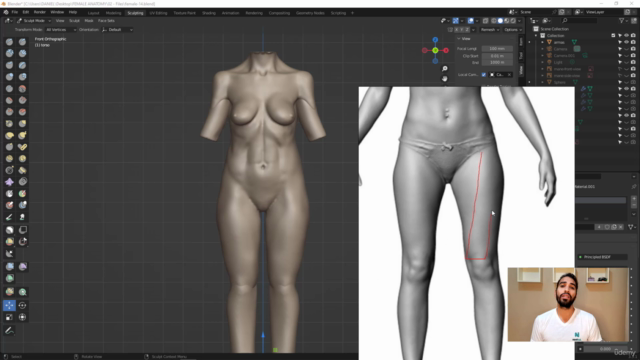
Task: Select the Layer brush
Action: point(22,65)
